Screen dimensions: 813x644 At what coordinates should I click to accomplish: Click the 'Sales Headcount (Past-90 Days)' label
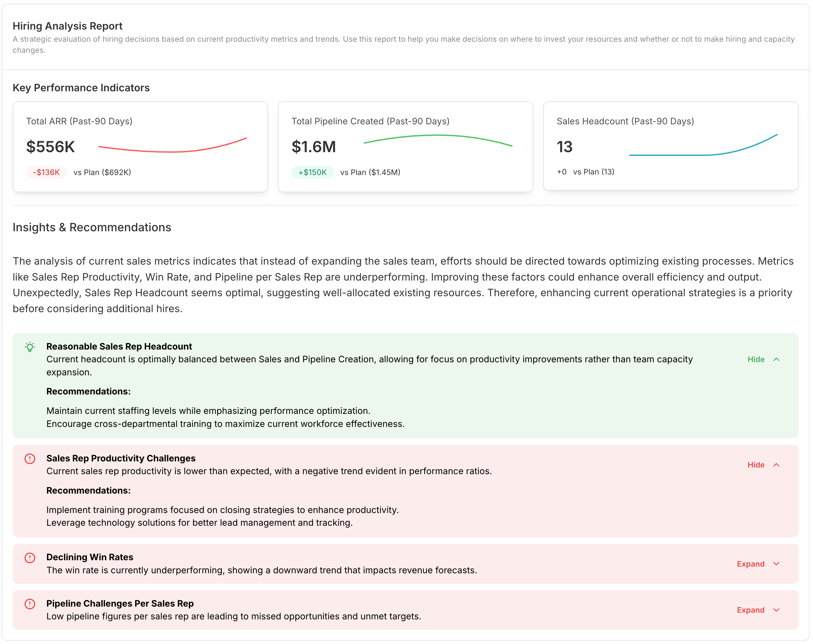click(x=625, y=121)
